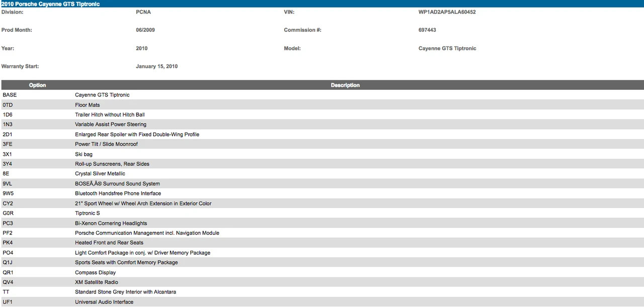Screen dimensions: 644x307
Task: Click the 'Enlarged Rear Spoiler' description
Action: pos(137,135)
